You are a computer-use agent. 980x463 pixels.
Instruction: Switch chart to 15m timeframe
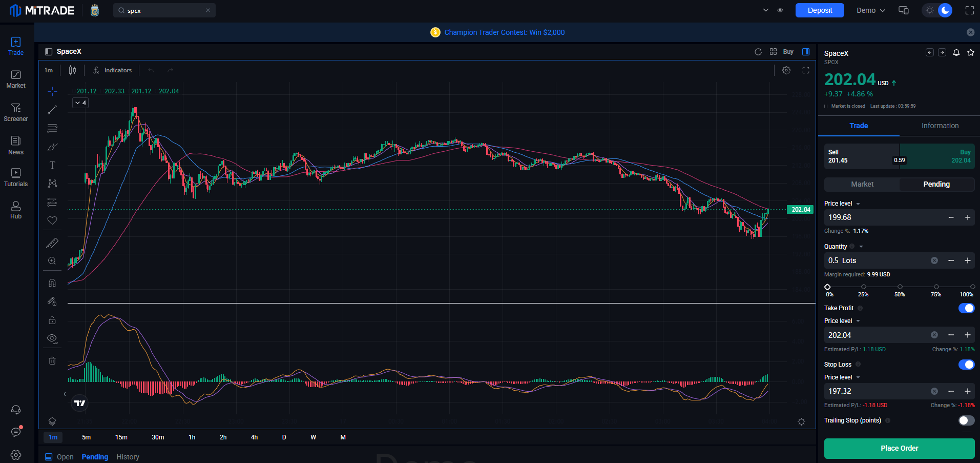[121, 437]
